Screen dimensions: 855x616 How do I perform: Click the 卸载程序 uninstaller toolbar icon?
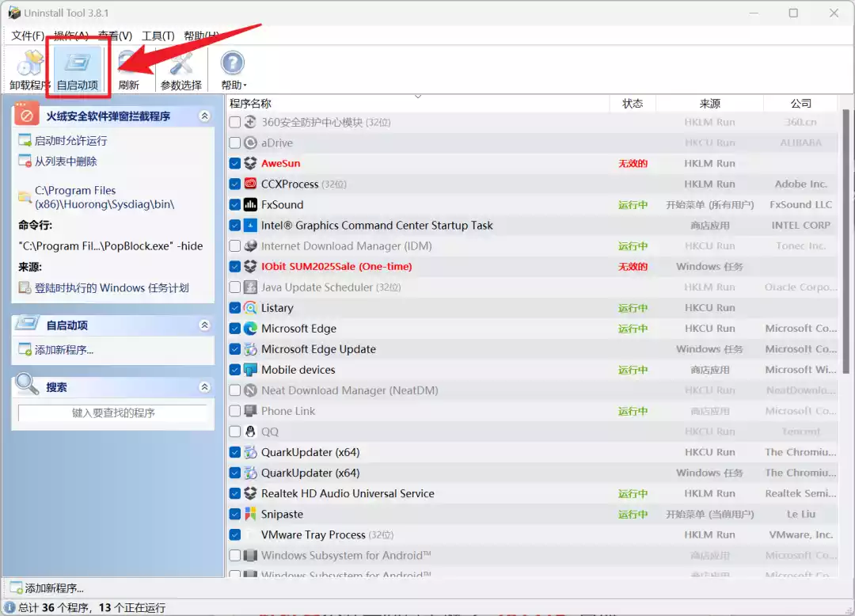click(x=30, y=65)
